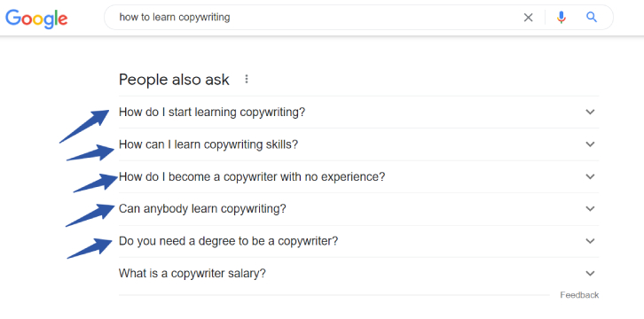Open question Can anybody learn copywriting?

click(x=202, y=209)
